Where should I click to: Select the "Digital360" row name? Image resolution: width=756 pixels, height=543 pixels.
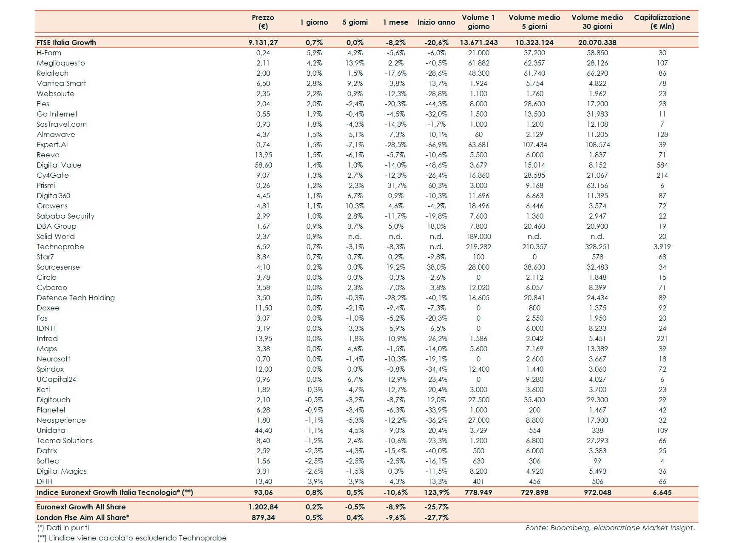(54, 196)
